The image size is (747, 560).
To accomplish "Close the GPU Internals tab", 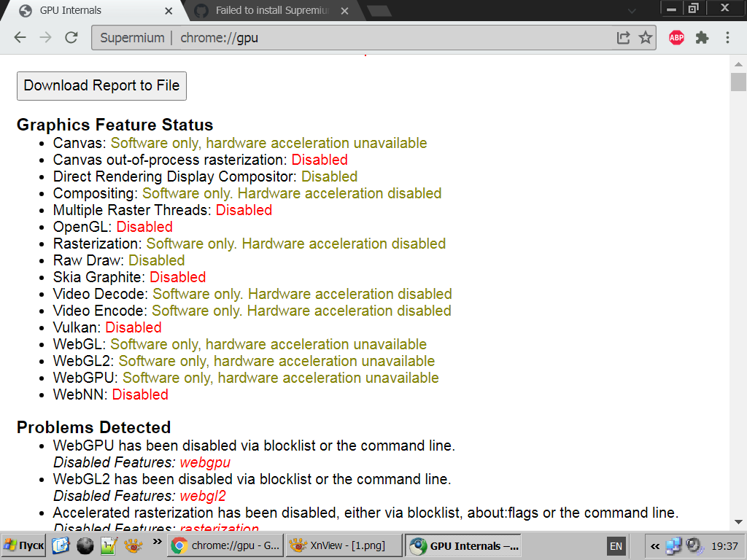I will pos(169,10).
